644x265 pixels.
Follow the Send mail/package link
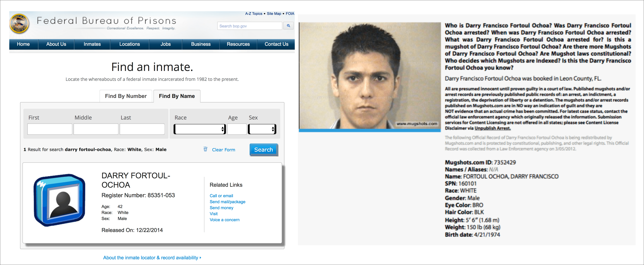(x=227, y=202)
